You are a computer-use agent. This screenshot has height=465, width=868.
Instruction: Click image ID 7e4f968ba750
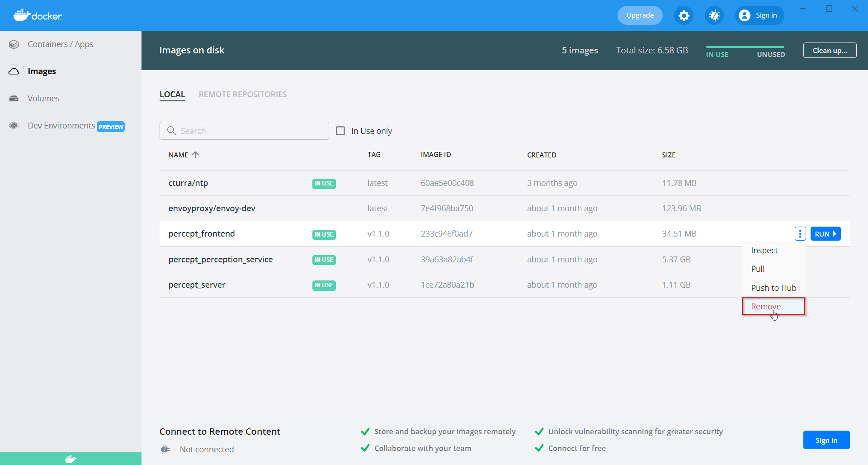[447, 209]
